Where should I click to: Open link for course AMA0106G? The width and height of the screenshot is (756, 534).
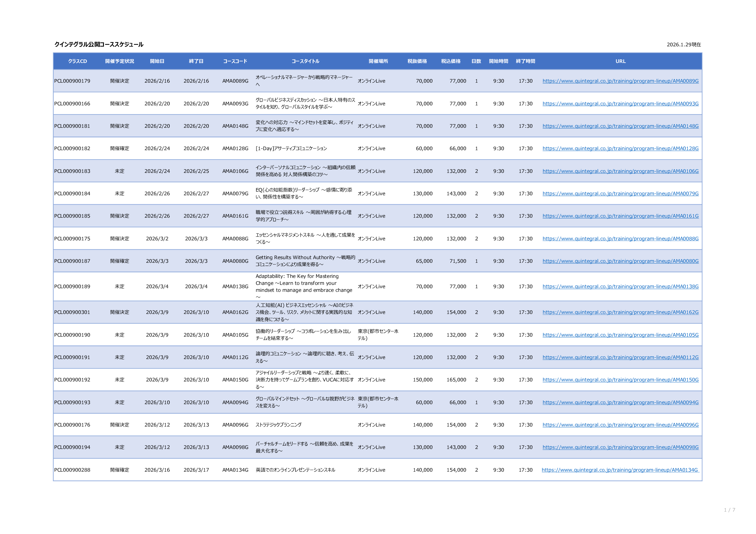pyautogui.click(x=620, y=171)
